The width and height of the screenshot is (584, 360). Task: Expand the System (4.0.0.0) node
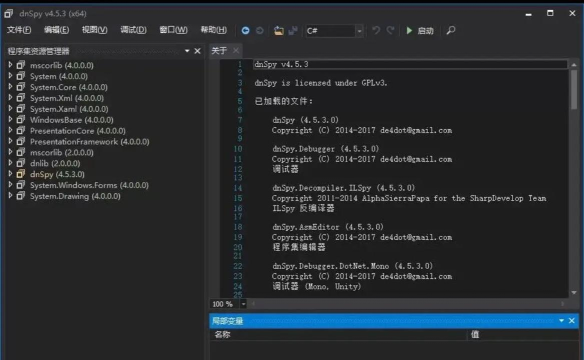click(x=10, y=76)
